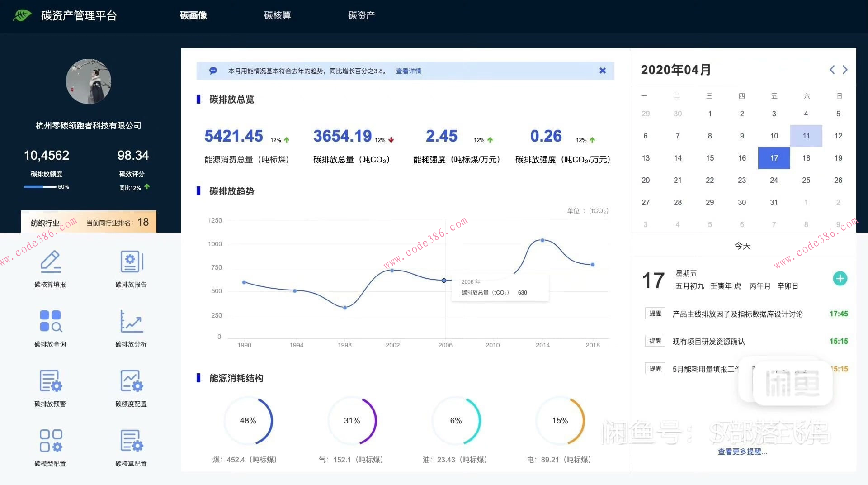Image resolution: width=868 pixels, height=485 pixels.
Task: Open the 碳核算配置 settings
Action: (x=131, y=447)
